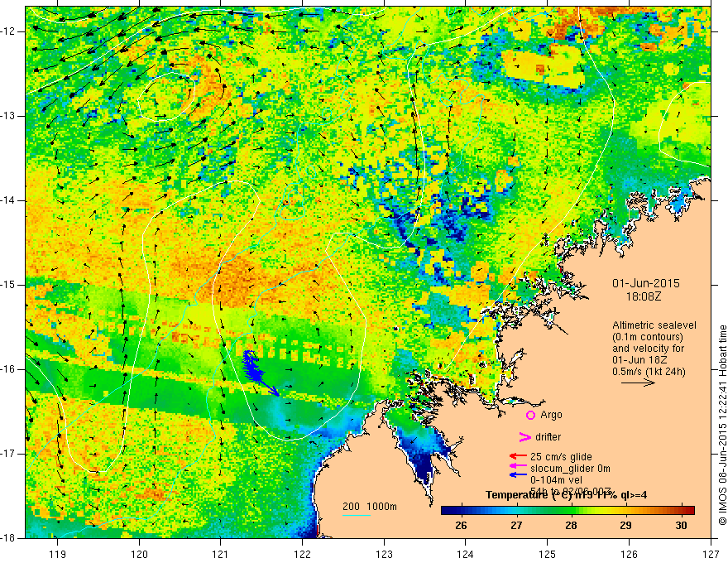Viewport: 728px width, 563px height.
Task: Click the latitude axis label -13
Action: 9,116
